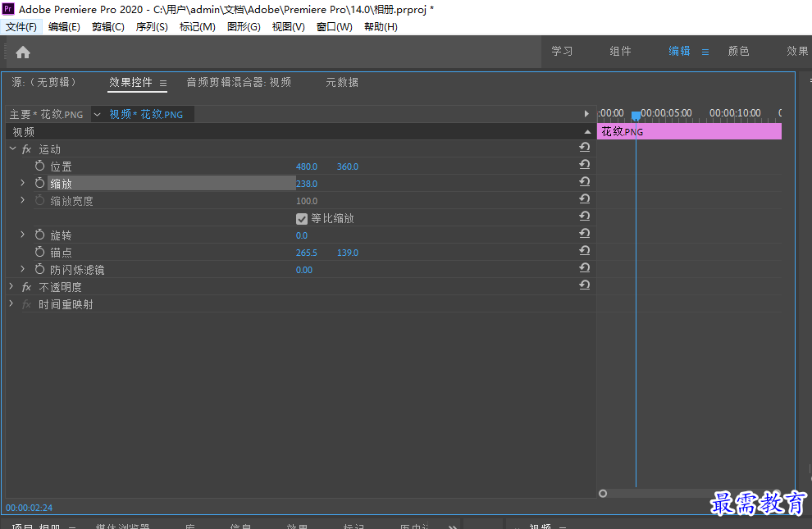Toggle animation stopwatch for 锚点
812x529 pixels.
click(x=40, y=252)
